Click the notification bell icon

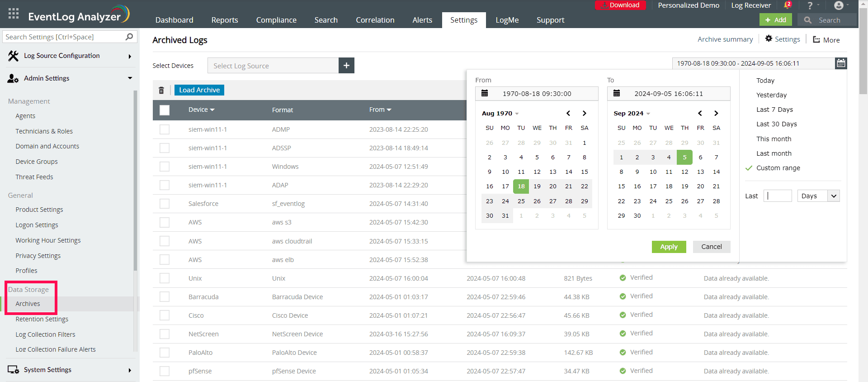tap(788, 5)
